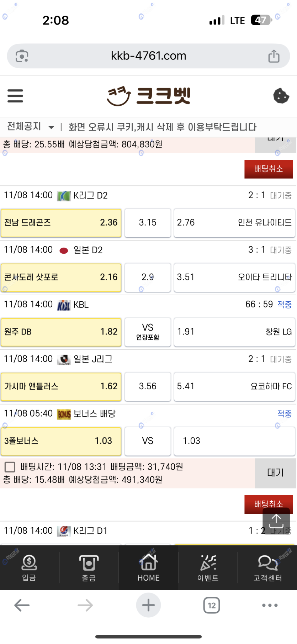Open 출금 withdrawal in bottom bar
This screenshot has width=297, height=644.
89,568
